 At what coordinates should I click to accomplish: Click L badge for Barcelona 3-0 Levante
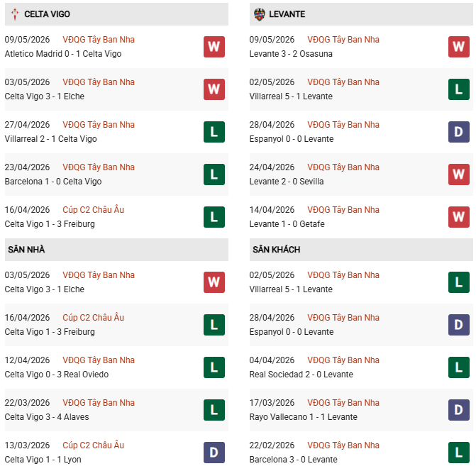point(459,453)
